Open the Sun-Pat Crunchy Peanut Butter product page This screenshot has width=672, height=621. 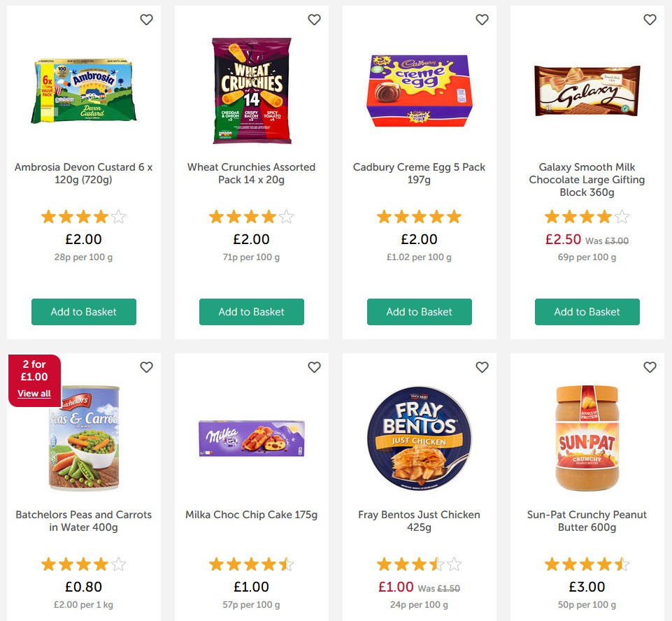587,521
